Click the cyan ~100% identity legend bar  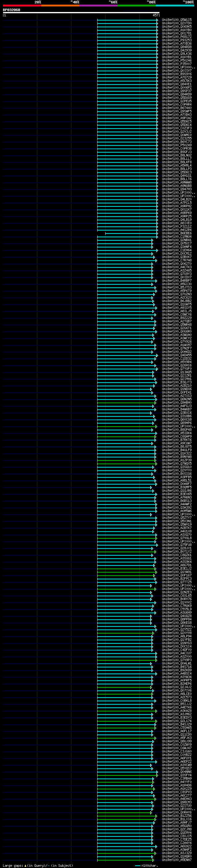coord(175,6)
